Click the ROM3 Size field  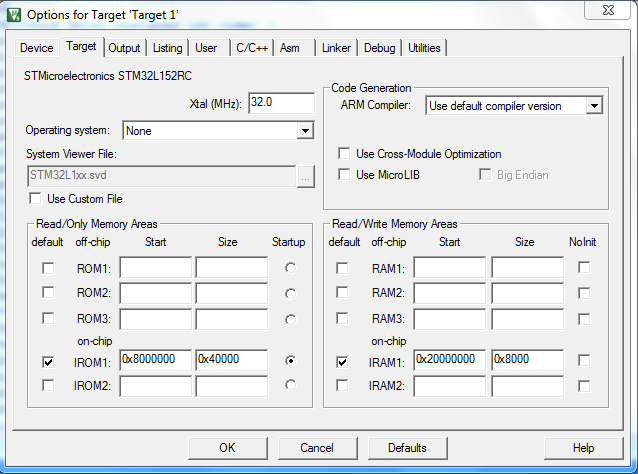click(232, 319)
